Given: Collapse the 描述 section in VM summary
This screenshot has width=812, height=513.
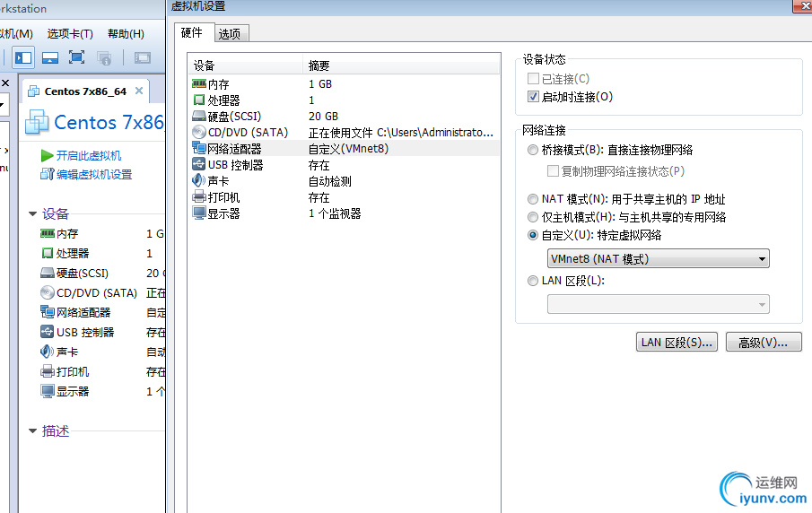Looking at the screenshot, I should tap(32, 430).
